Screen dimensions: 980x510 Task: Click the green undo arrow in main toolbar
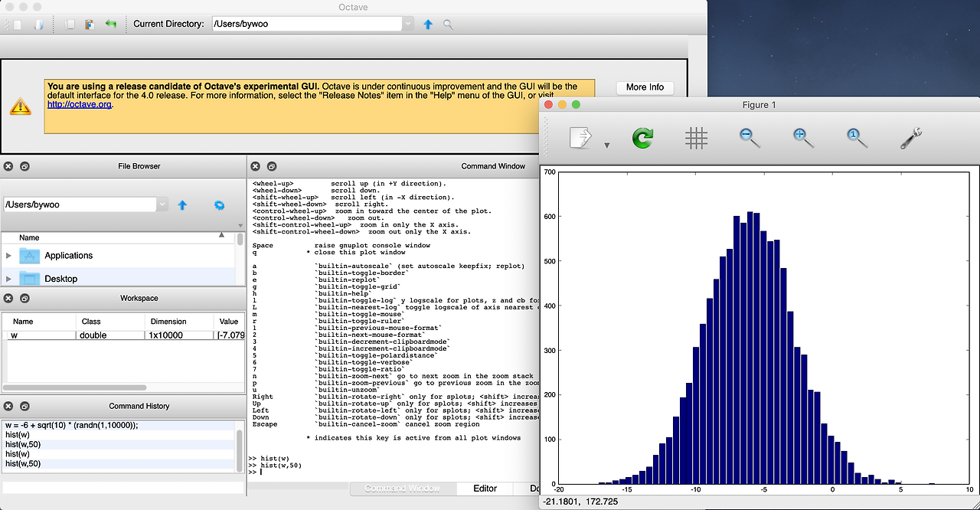(x=111, y=25)
